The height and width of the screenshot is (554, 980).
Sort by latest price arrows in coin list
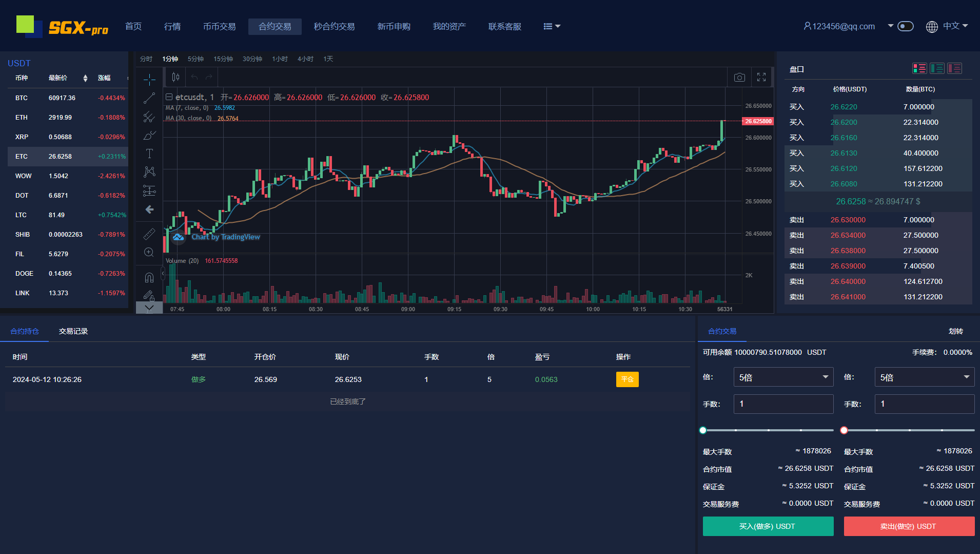[x=85, y=78]
